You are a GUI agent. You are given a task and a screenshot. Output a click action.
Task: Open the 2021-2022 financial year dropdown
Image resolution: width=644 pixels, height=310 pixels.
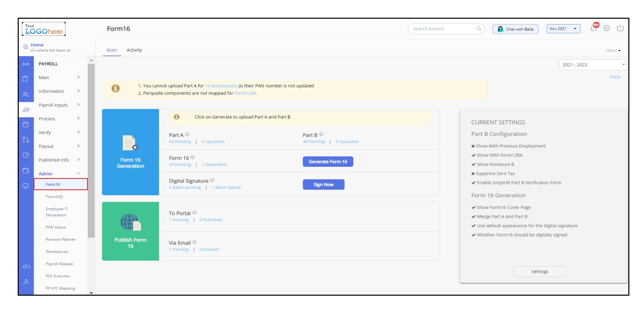[x=593, y=65]
